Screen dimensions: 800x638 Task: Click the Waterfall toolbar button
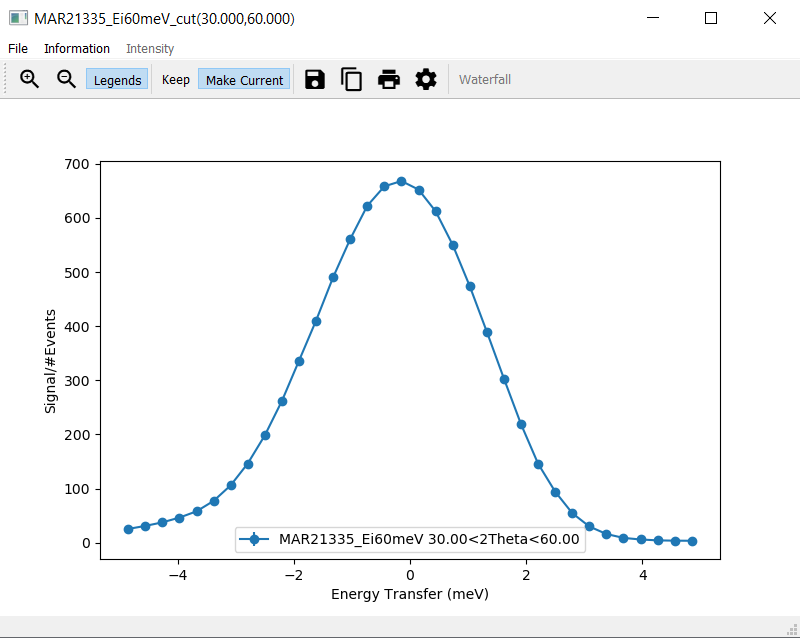[x=485, y=80]
